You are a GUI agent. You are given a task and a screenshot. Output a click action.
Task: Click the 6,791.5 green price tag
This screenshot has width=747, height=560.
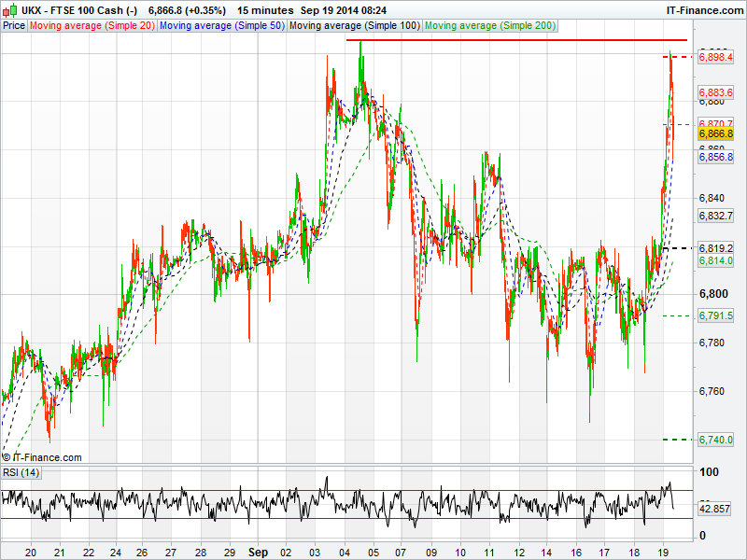coord(716,316)
